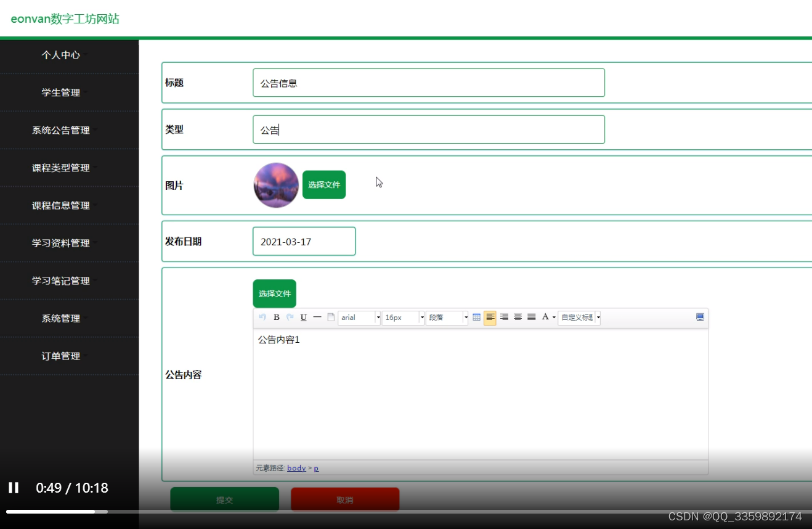Open 学生管理 in the sidebar
The height and width of the screenshot is (529, 812).
[61, 92]
